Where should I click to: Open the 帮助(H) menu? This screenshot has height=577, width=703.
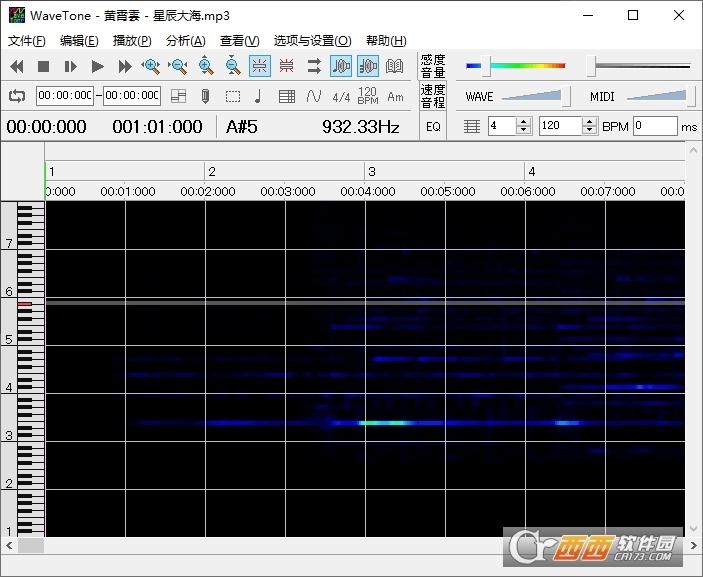(386, 41)
